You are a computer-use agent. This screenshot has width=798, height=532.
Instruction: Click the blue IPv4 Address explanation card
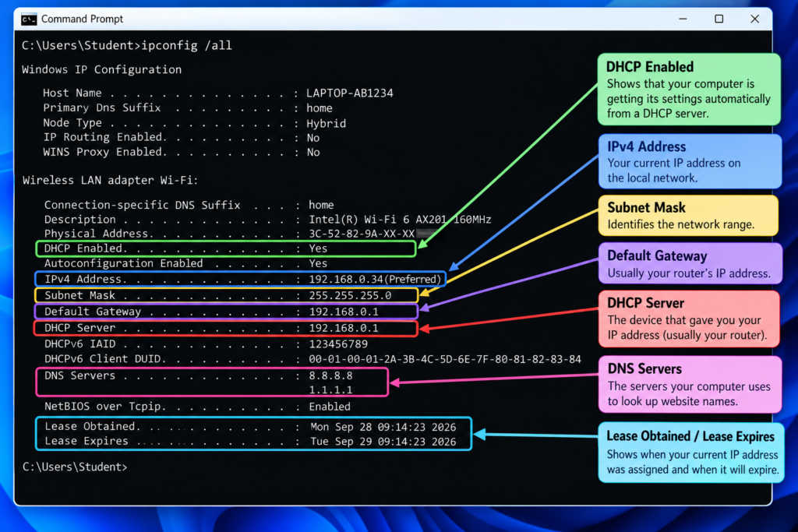690,161
